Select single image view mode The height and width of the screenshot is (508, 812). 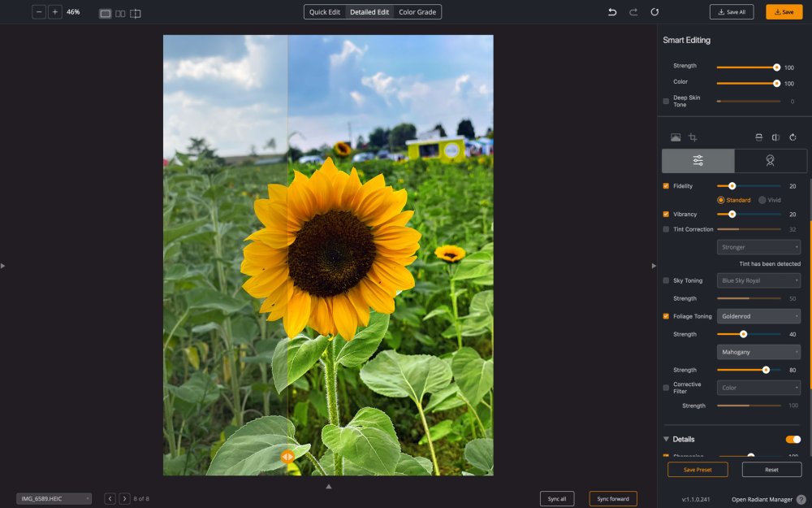point(105,14)
